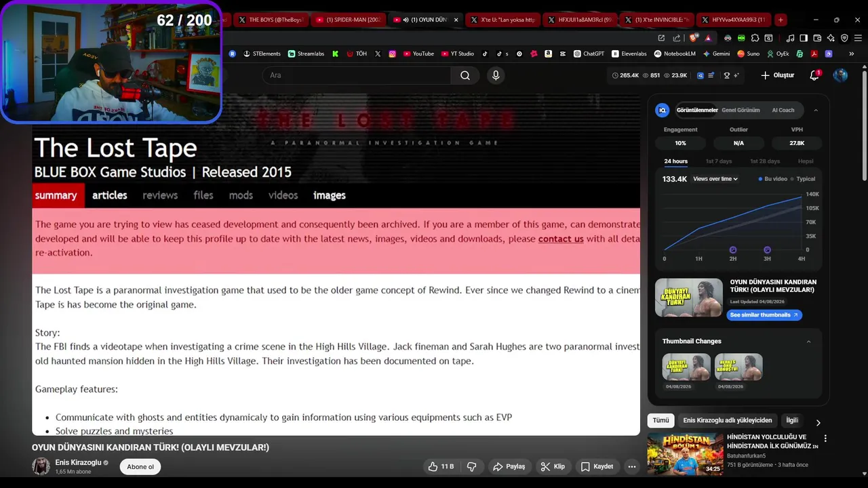Switch to Genel Görünüm tab
868x488 pixels.
(741, 110)
